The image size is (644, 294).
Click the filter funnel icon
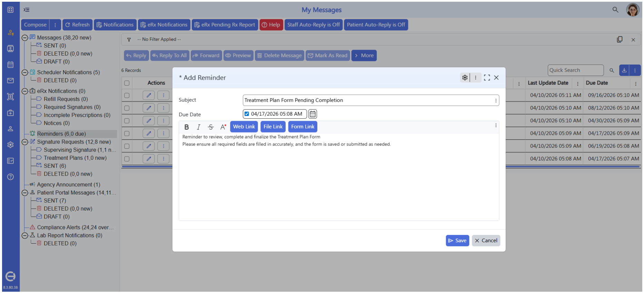click(129, 40)
